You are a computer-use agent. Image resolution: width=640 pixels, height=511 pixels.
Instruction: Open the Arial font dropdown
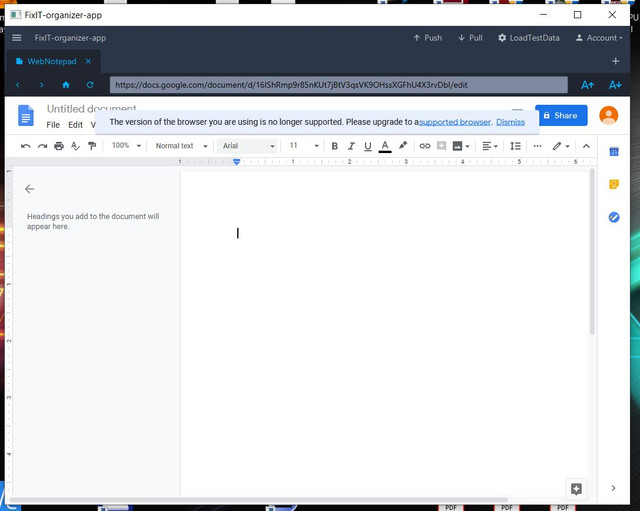tap(248, 146)
